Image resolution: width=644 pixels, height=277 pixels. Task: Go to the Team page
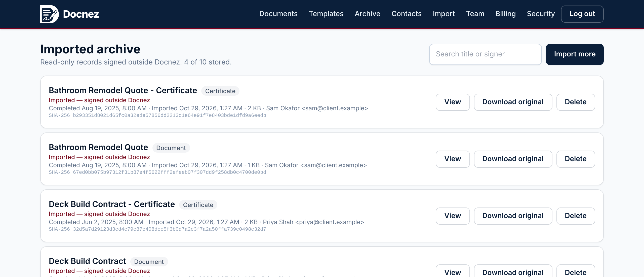coord(475,14)
